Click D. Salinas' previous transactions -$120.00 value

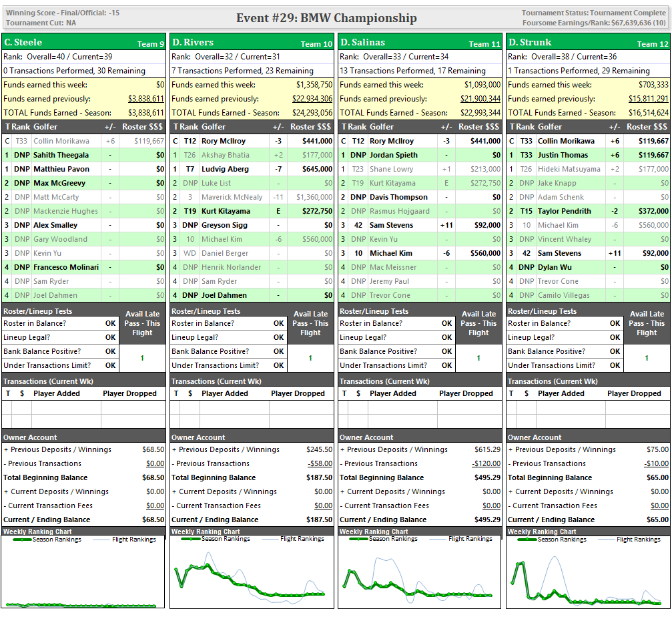[x=487, y=463]
